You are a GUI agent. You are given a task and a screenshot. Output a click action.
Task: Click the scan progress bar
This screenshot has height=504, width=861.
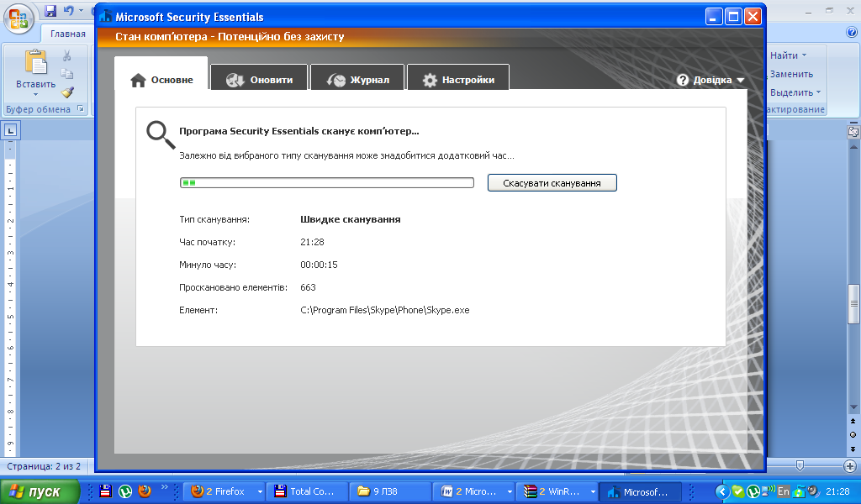point(327,182)
